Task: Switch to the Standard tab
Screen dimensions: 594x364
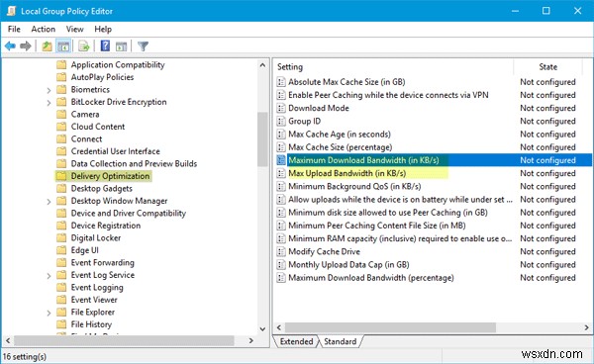Action: (x=341, y=341)
